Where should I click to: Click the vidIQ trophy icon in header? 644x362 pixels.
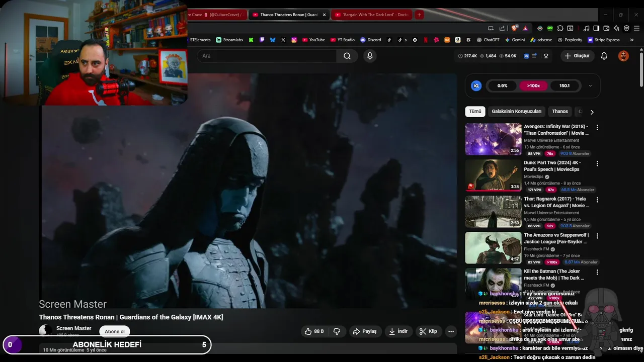click(546, 56)
